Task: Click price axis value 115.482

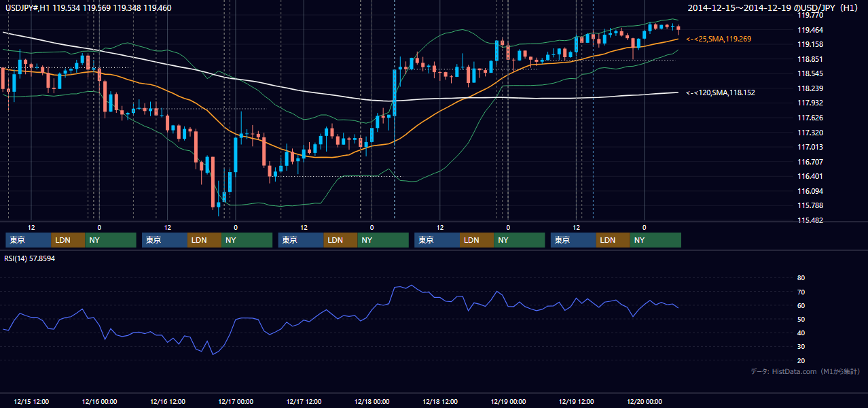Action: [x=810, y=220]
